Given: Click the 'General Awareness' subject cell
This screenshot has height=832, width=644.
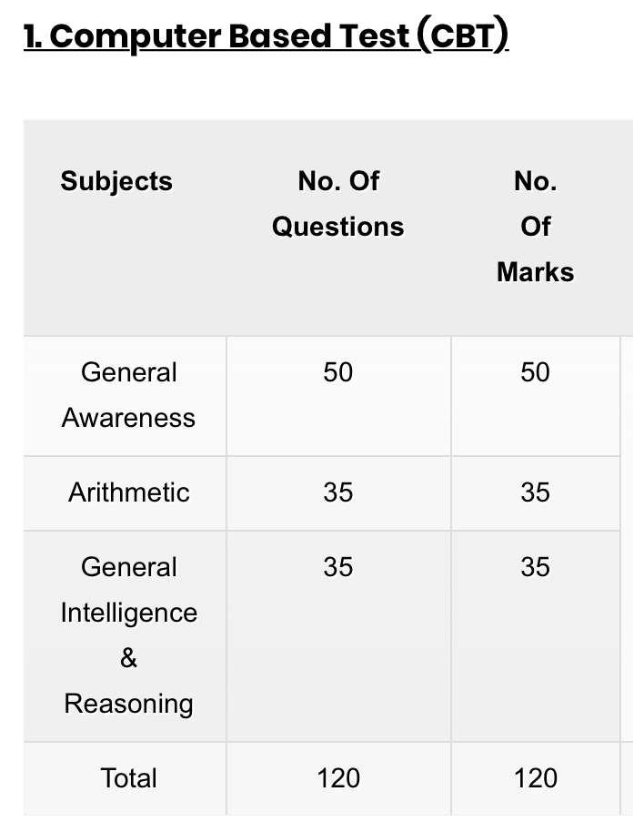Looking at the screenshot, I should pos(128,395).
